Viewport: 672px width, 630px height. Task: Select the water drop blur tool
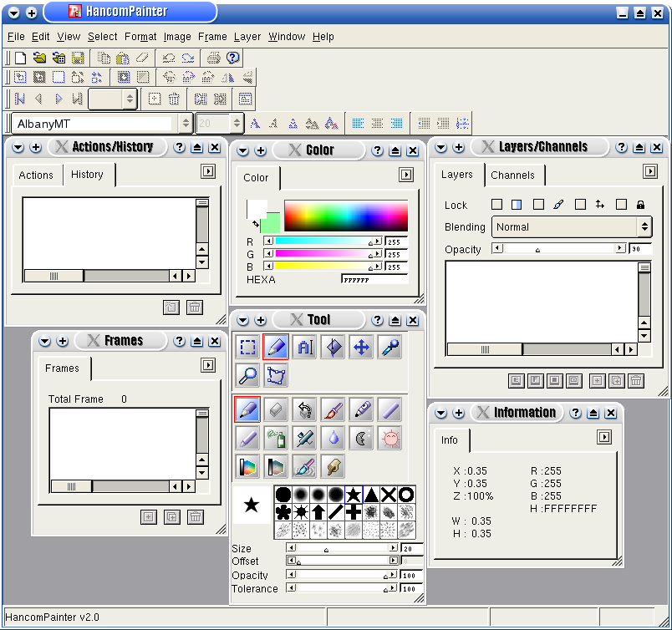pyautogui.click(x=333, y=438)
